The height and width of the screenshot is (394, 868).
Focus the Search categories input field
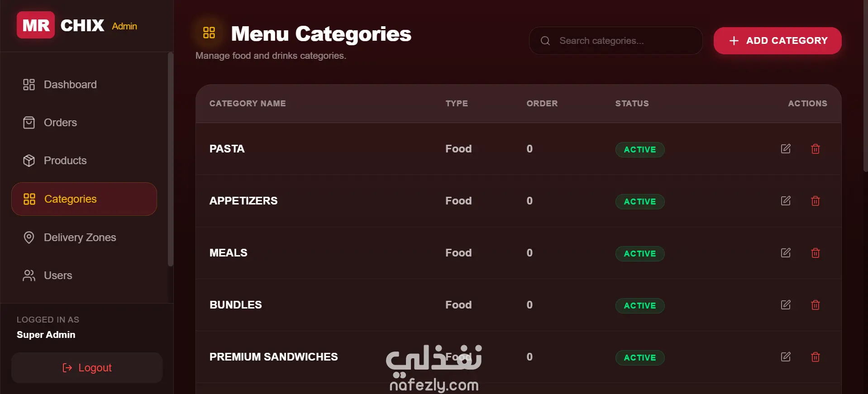click(615, 41)
